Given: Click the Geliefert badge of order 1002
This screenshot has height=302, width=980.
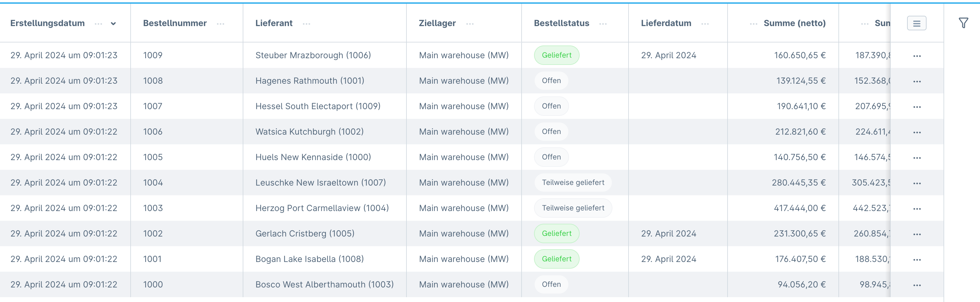Looking at the screenshot, I should tap(557, 233).
